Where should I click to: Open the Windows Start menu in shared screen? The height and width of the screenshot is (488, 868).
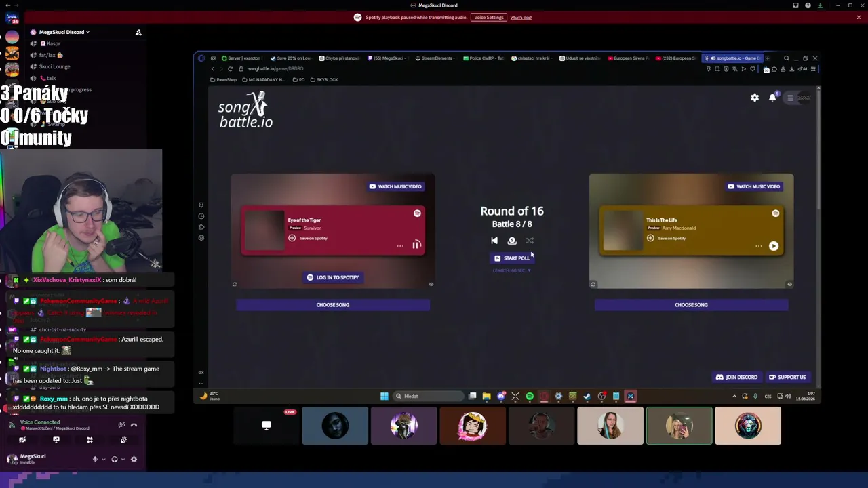384,396
